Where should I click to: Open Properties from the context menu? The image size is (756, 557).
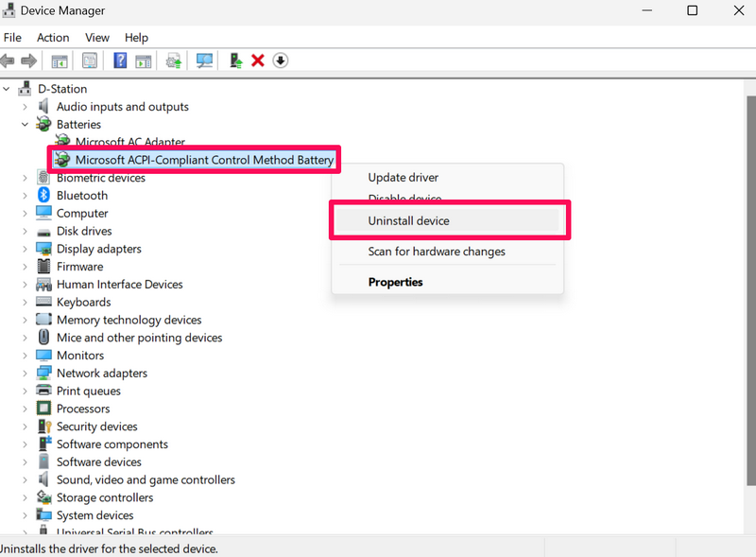[x=395, y=282]
